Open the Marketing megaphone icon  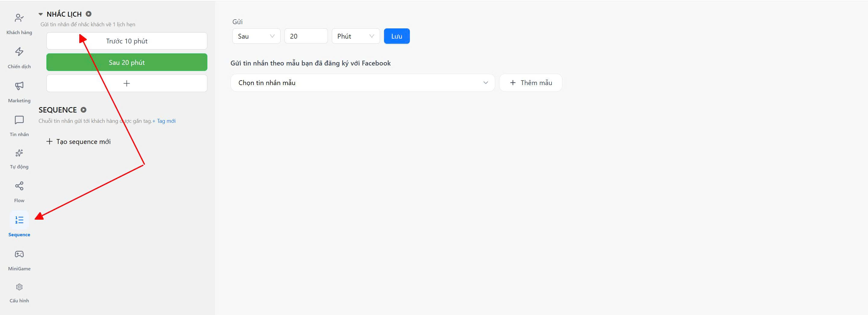point(19,86)
